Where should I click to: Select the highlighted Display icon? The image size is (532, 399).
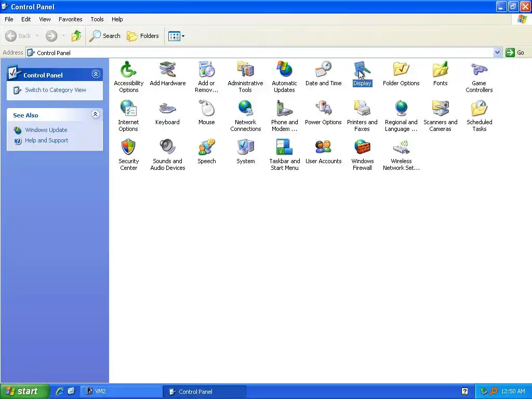pyautogui.click(x=362, y=73)
